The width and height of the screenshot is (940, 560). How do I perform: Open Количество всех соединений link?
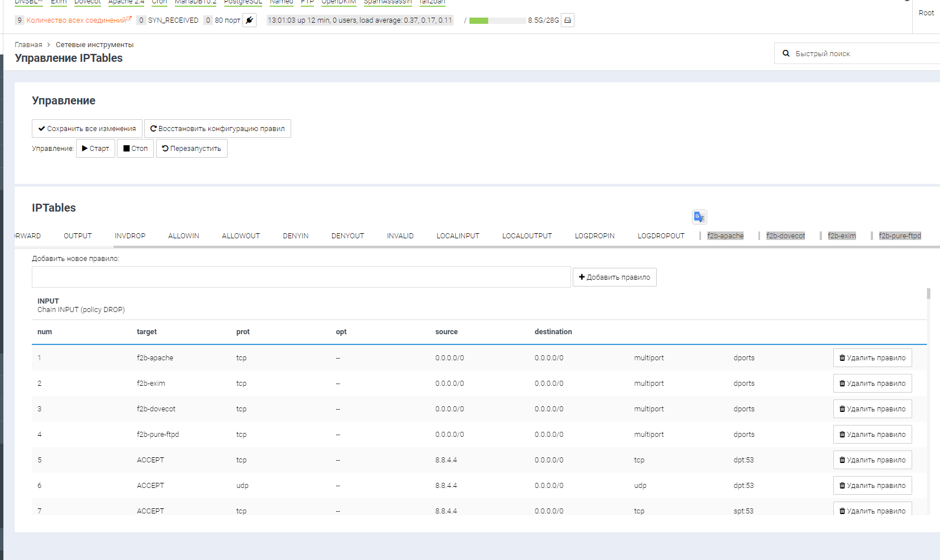tap(76, 20)
